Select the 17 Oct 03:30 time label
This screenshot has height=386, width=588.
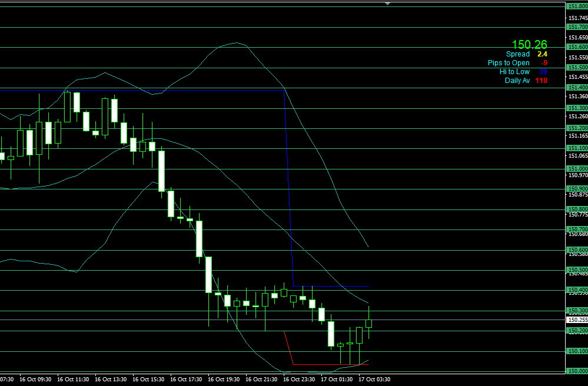(374, 380)
